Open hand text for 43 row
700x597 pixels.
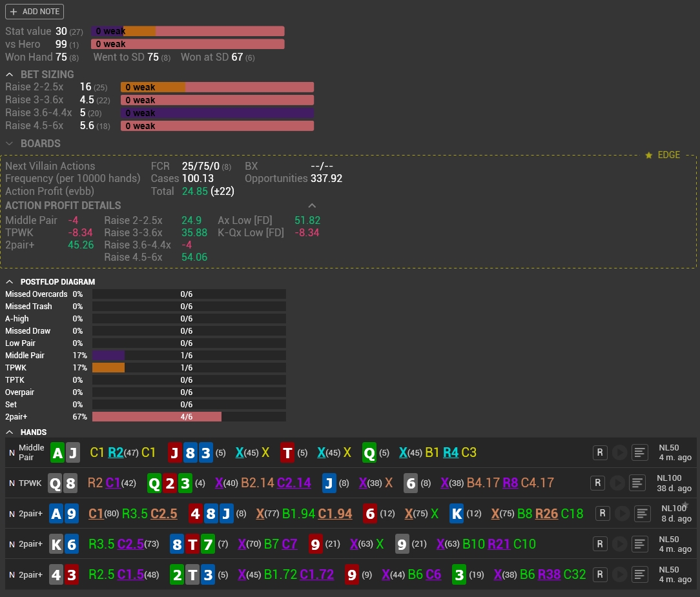(639, 574)
